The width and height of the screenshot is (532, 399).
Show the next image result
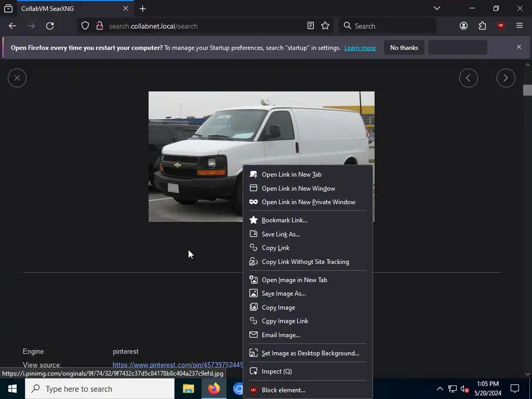[x=506, y=78]
